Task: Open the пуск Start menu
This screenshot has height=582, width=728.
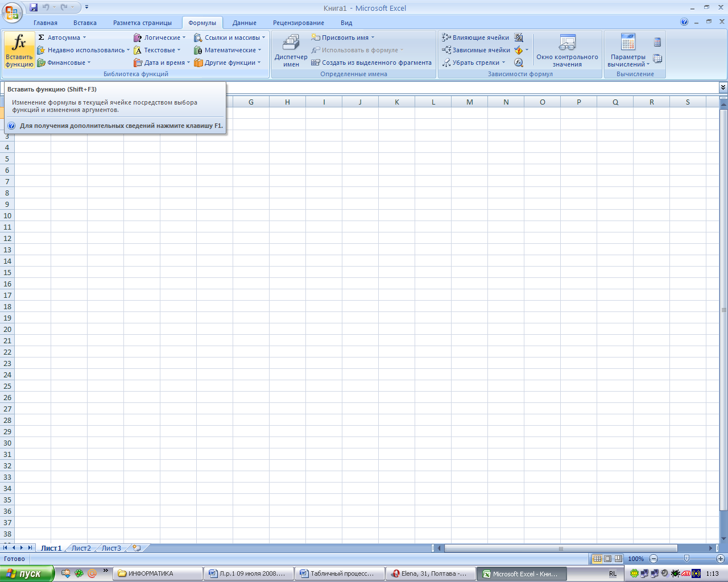Action: [x=27, y=573]
